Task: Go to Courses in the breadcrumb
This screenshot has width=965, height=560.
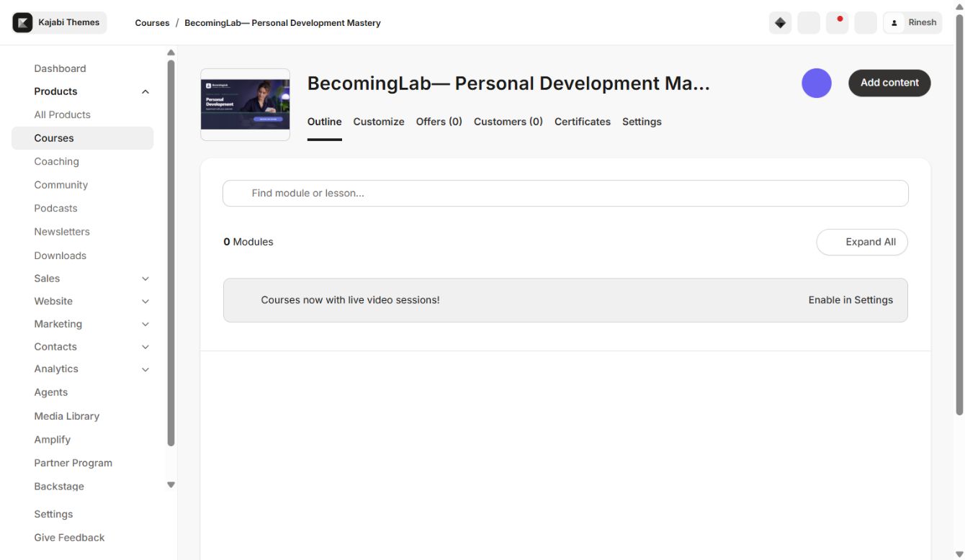Action: (152, 23)
